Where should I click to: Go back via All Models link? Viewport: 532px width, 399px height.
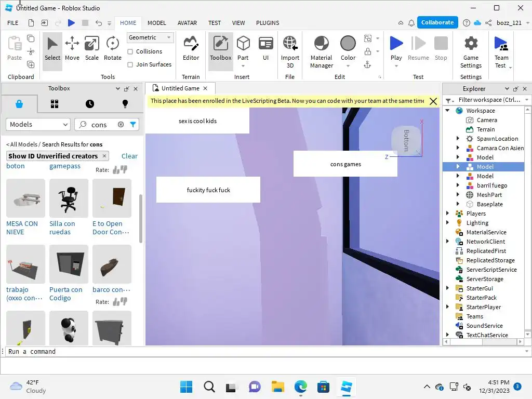click(x=22, y=144)
